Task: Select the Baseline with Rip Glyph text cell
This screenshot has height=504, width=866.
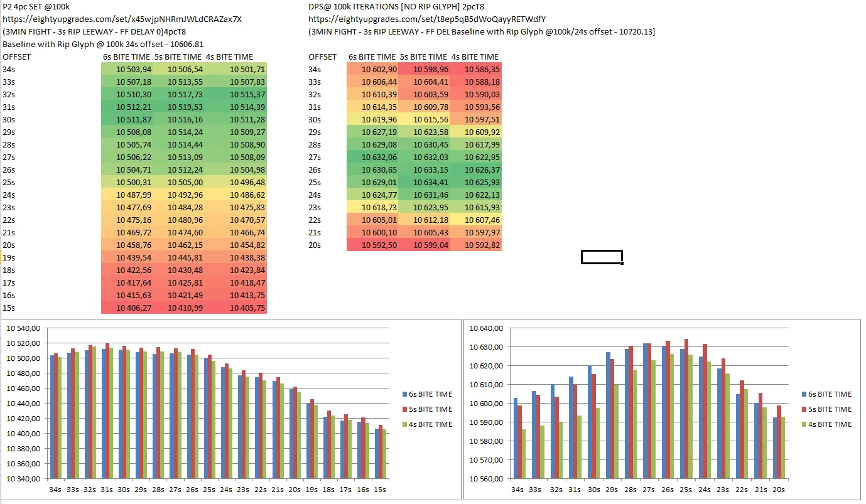Action: (103, 44)
